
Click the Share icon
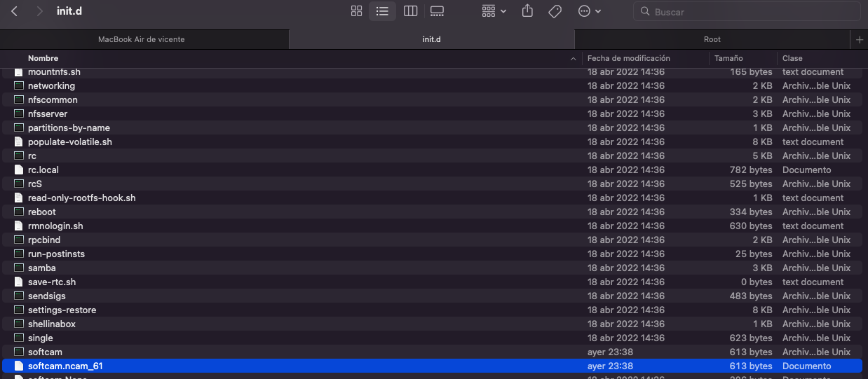[528, 11]
